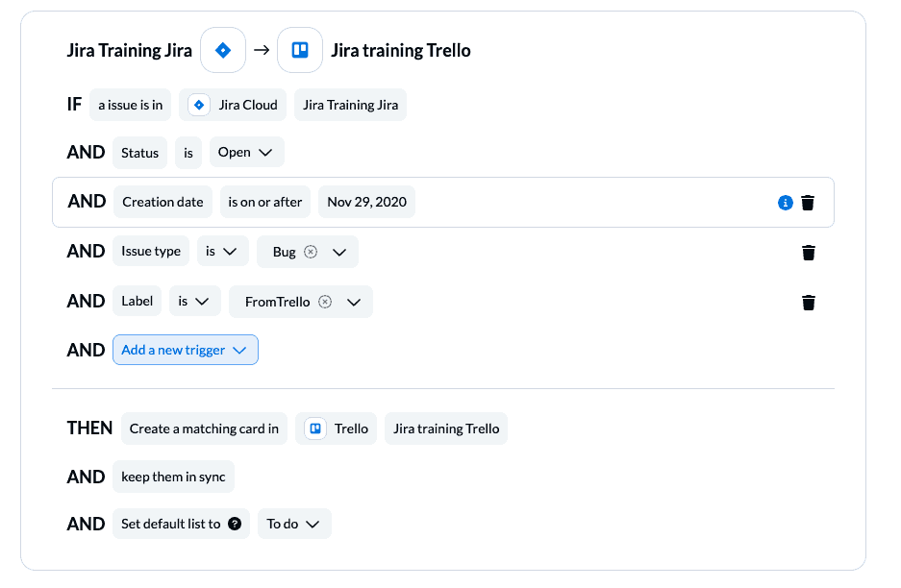The image size is (901, 588).
Task: Delete the Creation date trigger via trash icon
Action: pyautogui.click(x=808, y=203)
